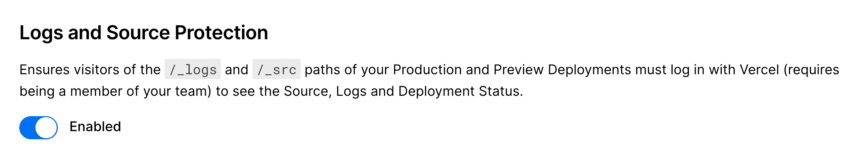Image resolution: width=868 pixels, height=160 pixels.
Task: Click the word "visitors" in the description
Action: pos(97,70)
